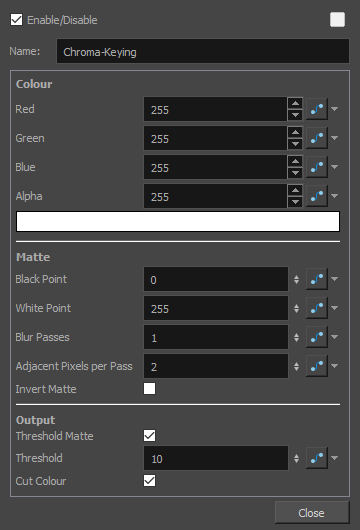Viewport: 360px width, 530px height.
Task: Open the dropdown arrow next to Alpha function
Action: [x=334, y=196]
